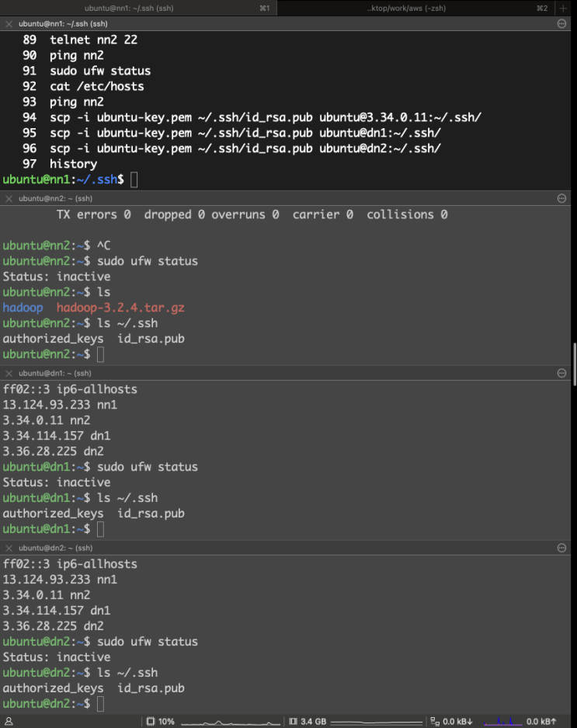Click history line 89 telnet nn2 22
This screenshot has height=728, width=577.
point(80,40)
